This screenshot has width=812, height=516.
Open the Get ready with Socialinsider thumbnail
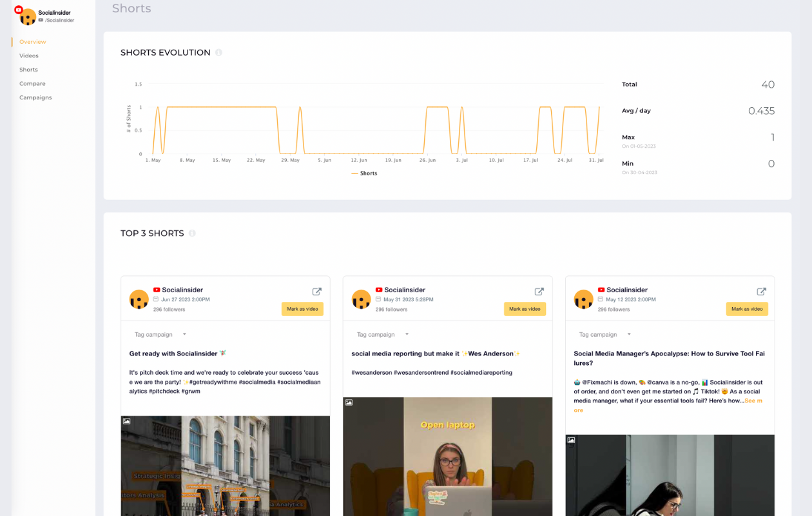click(226, 466)
